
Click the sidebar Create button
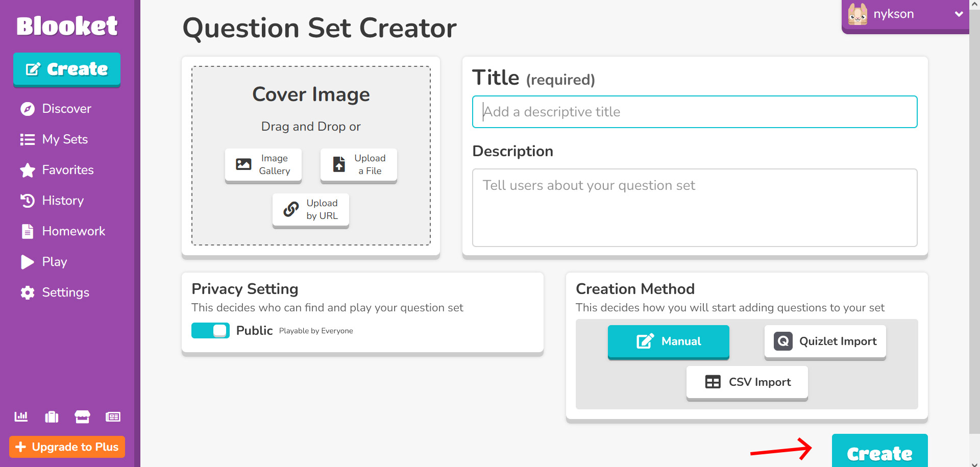coord(67,69)
